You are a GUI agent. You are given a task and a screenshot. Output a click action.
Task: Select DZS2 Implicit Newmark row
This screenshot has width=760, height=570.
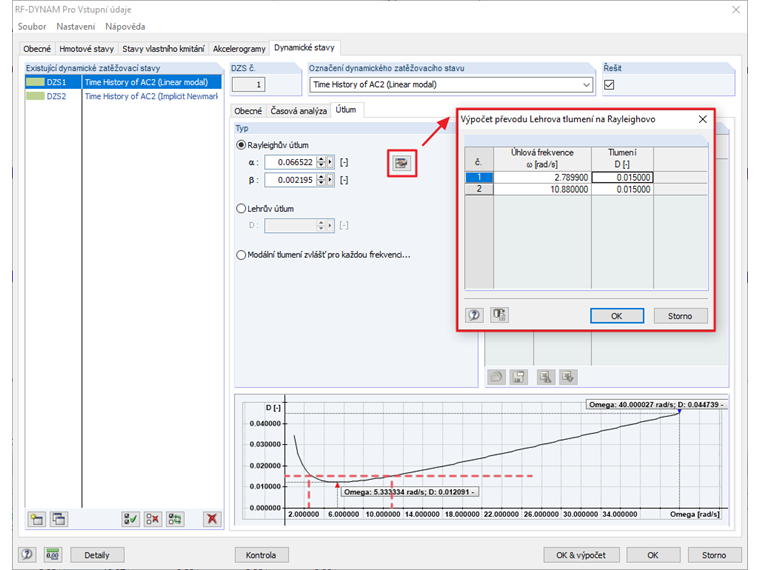click(123, 96)
